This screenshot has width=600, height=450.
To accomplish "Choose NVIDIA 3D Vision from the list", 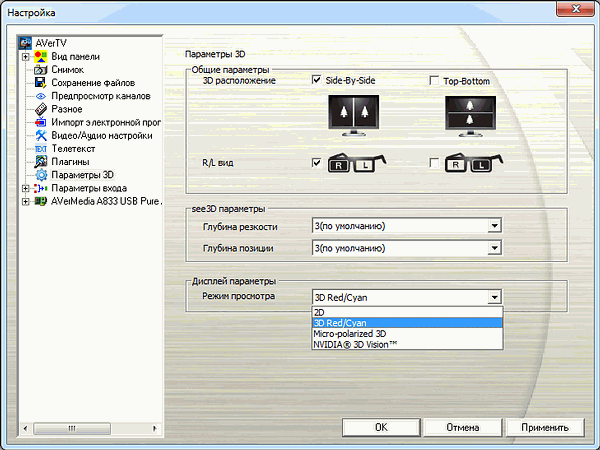I will tap(407, 344).
